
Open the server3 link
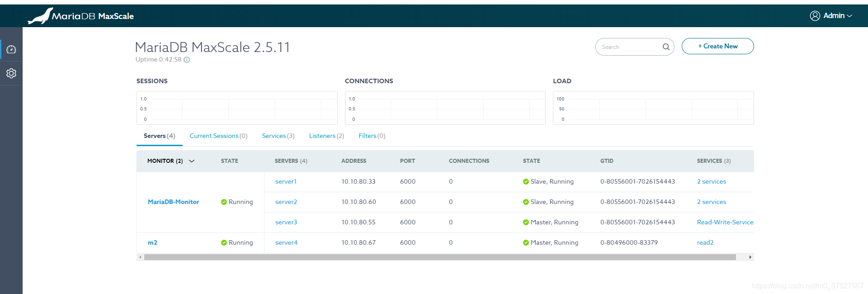286,223
